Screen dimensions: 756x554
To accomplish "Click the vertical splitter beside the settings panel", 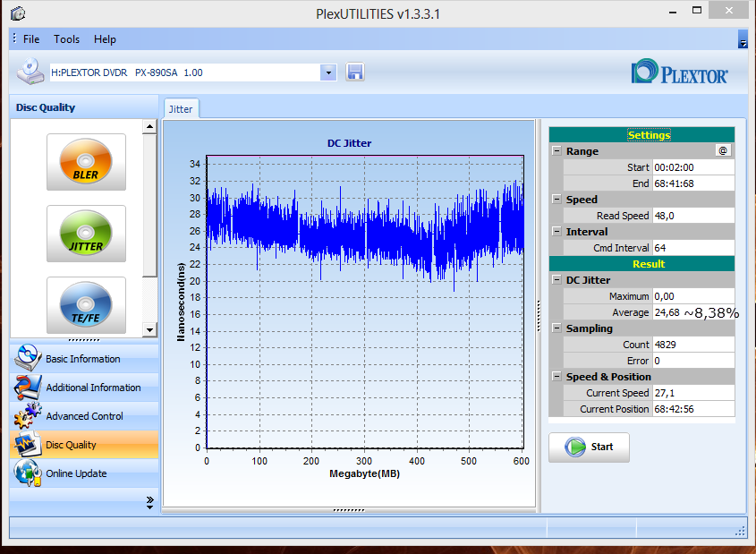I will [539, 316].
